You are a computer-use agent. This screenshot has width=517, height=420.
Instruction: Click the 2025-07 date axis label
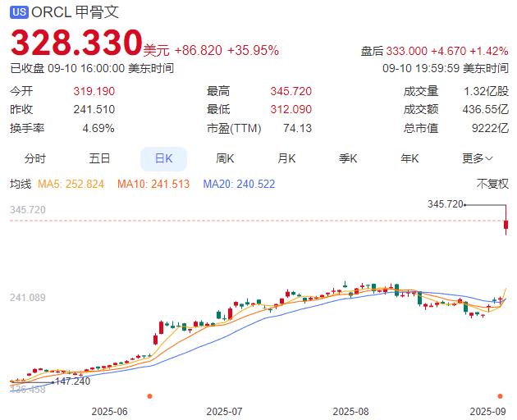(224, 412)
